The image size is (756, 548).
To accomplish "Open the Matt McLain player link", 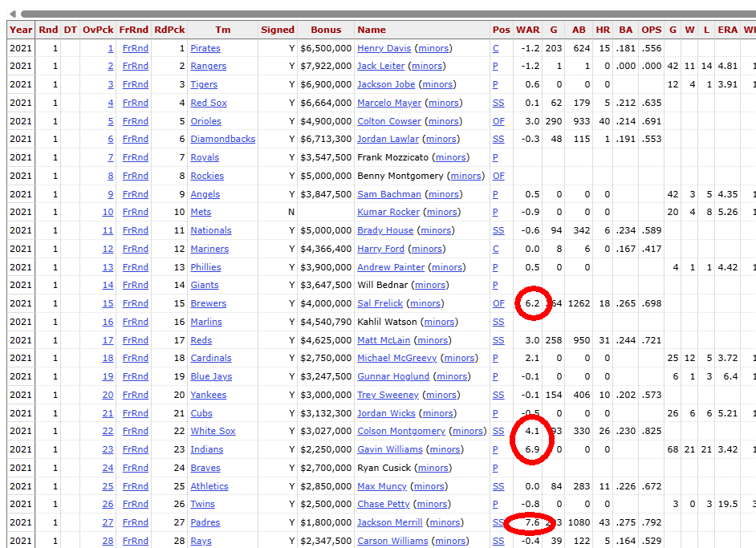I will [x=384, y=340].
